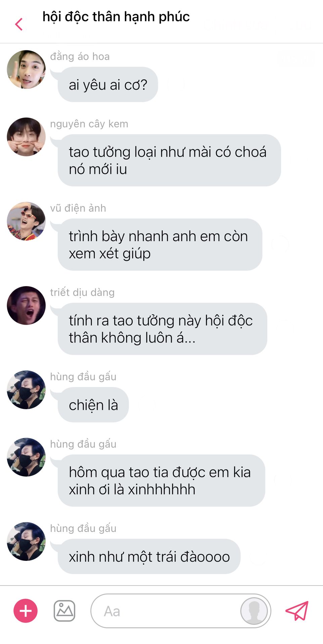
Task: Tap the 'chiện là' message bubble
Action: click(93, 405)
